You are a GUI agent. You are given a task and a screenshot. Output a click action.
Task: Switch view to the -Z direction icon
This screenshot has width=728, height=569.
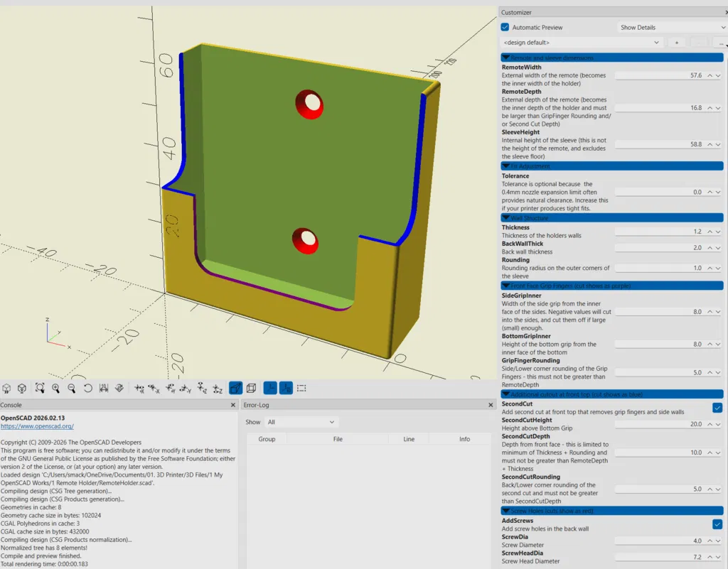tap(218, 388)
